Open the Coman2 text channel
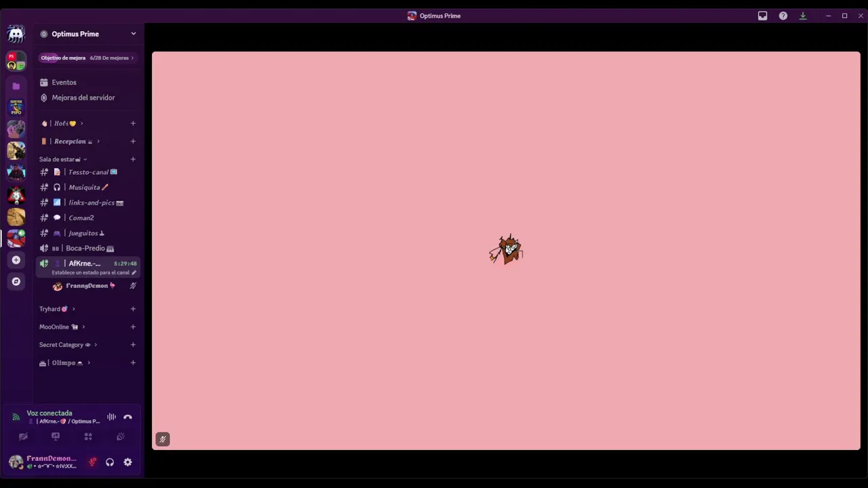 click(87, 218)
